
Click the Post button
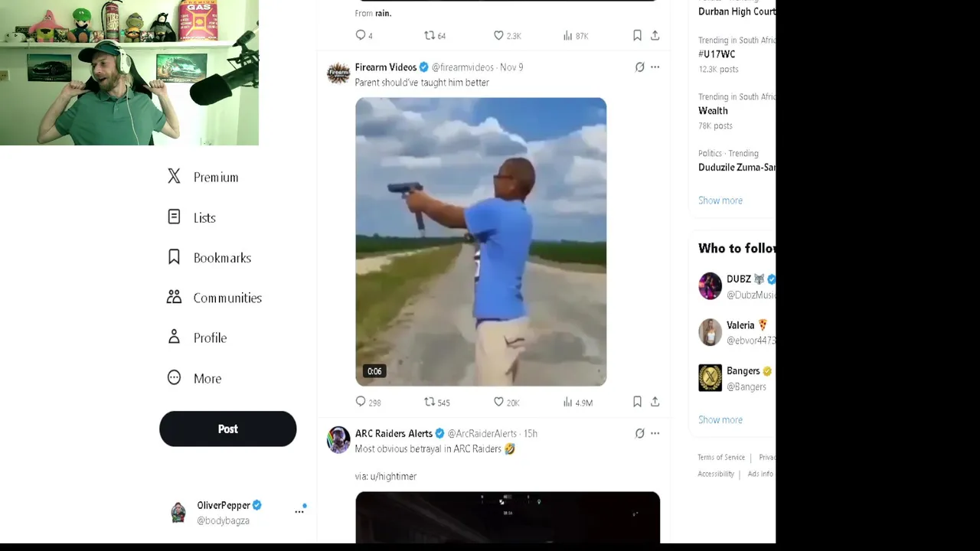tap(227, 429)
